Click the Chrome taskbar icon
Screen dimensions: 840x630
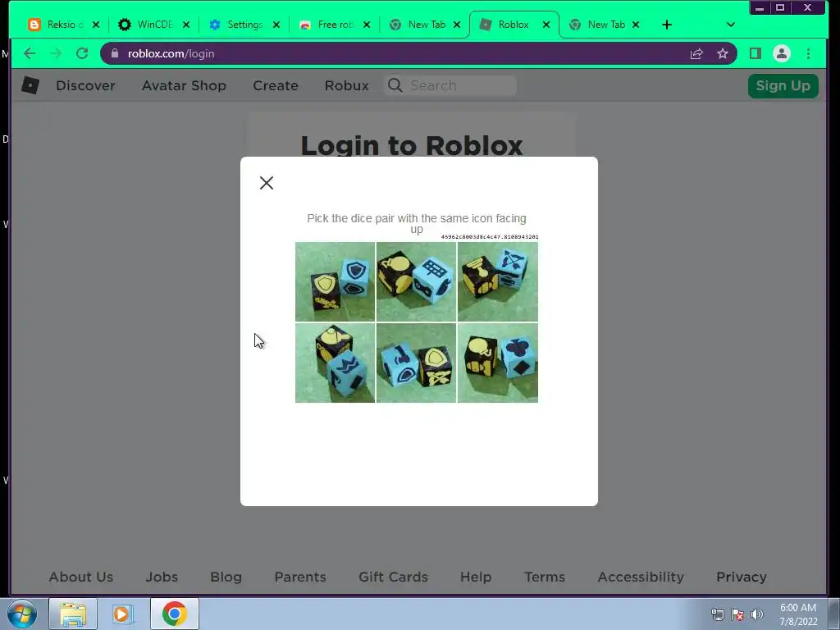coord(175,614)
